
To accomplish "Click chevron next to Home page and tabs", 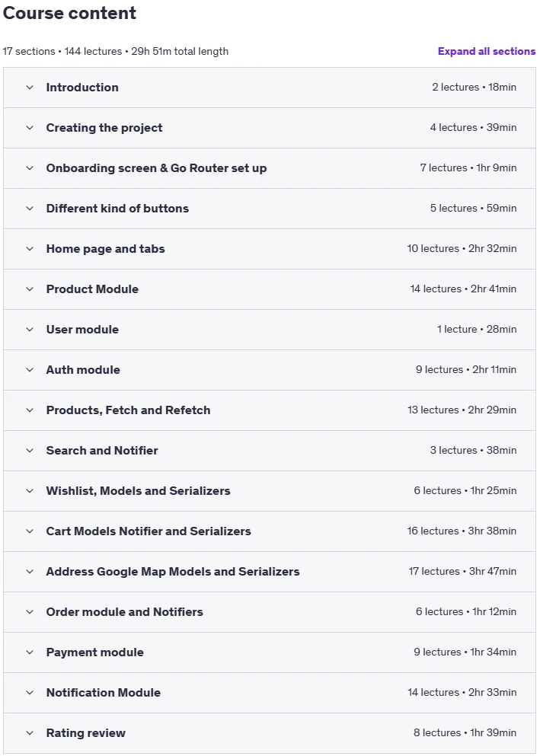I will [30, 249].
